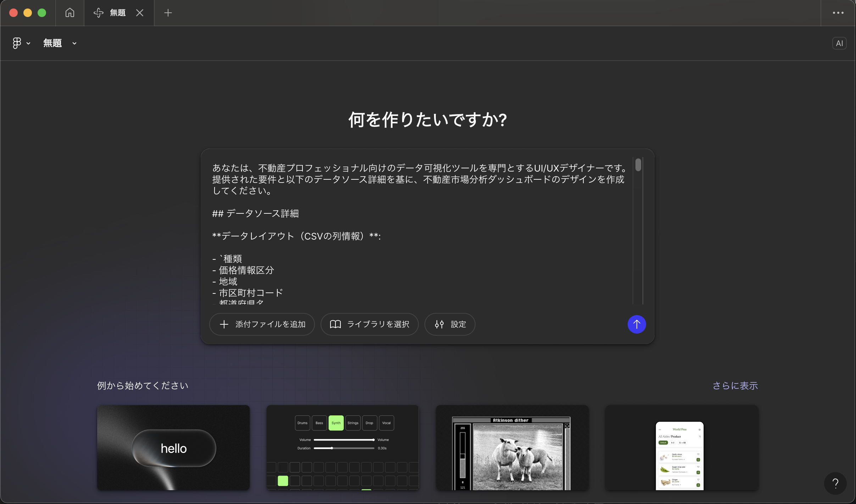Click the AI badge in the top toolbar
This screenshot has height=504, width=856.
tap(840, 43)
